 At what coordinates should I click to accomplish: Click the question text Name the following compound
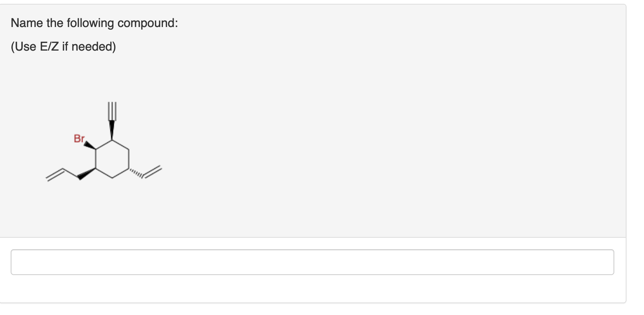click(94, 23)
